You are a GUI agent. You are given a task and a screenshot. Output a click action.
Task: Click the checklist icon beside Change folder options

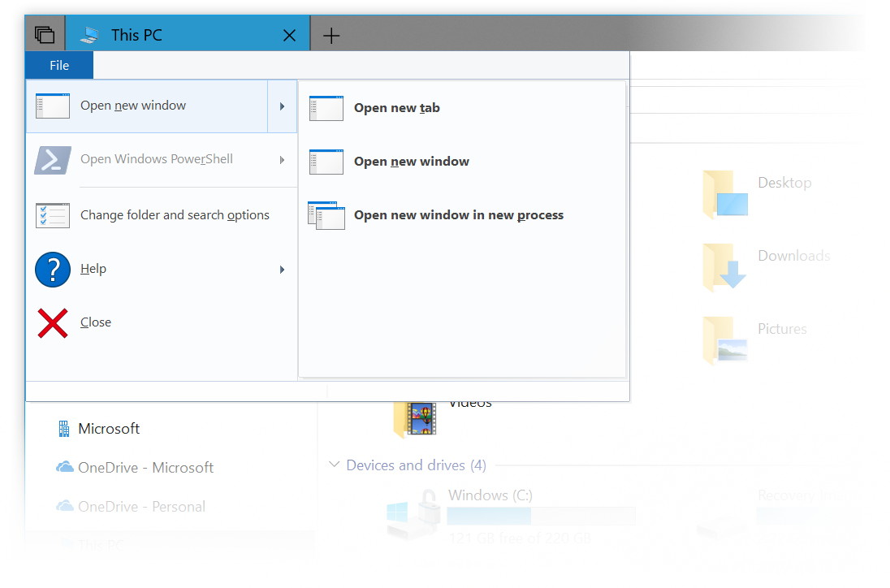52,214
